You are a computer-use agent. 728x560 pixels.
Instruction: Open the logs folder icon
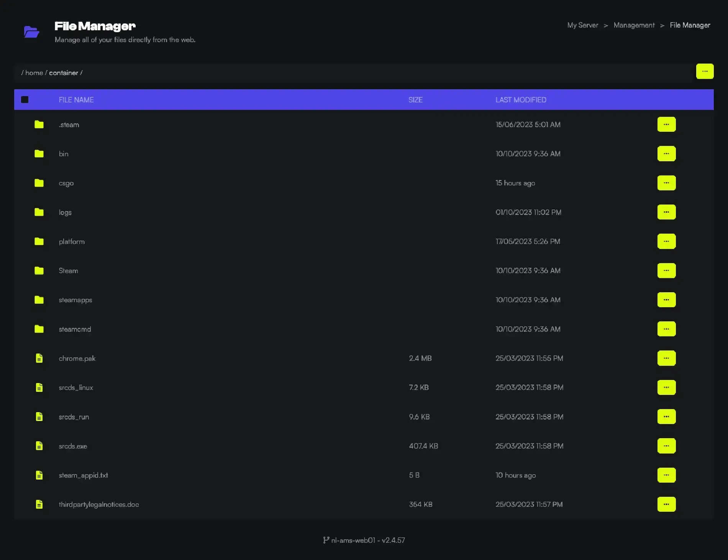[39, 212]
